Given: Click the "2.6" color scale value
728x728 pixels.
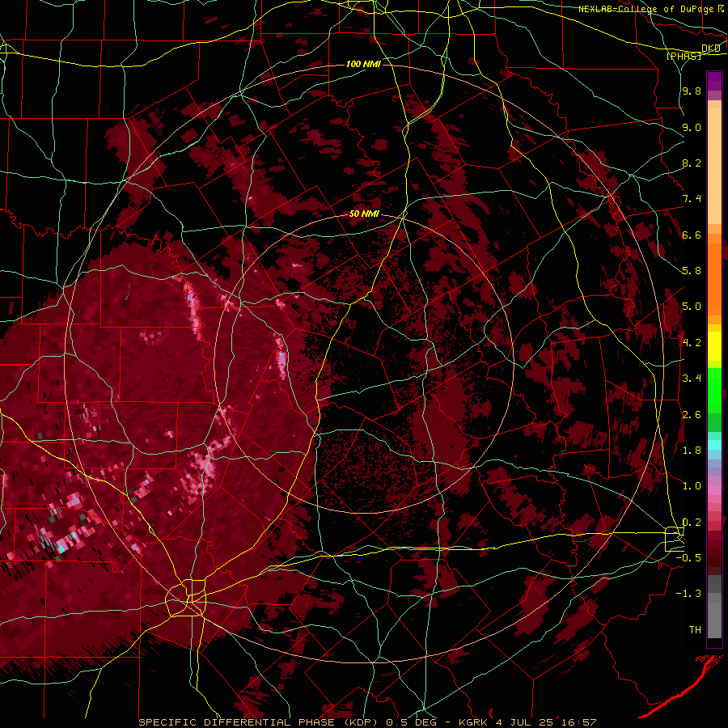Looking at the screenshot, I should click(x=692, y=415).
